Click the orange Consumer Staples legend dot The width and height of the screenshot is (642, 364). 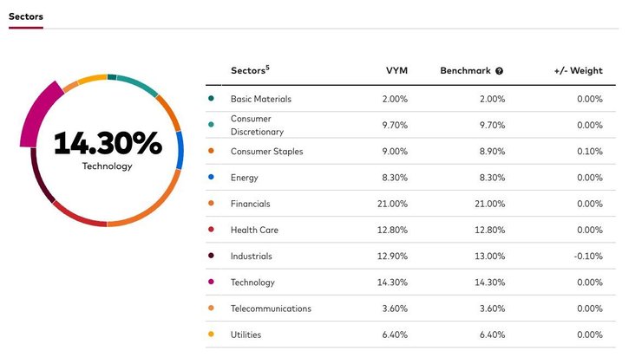(x=211, y=151)
